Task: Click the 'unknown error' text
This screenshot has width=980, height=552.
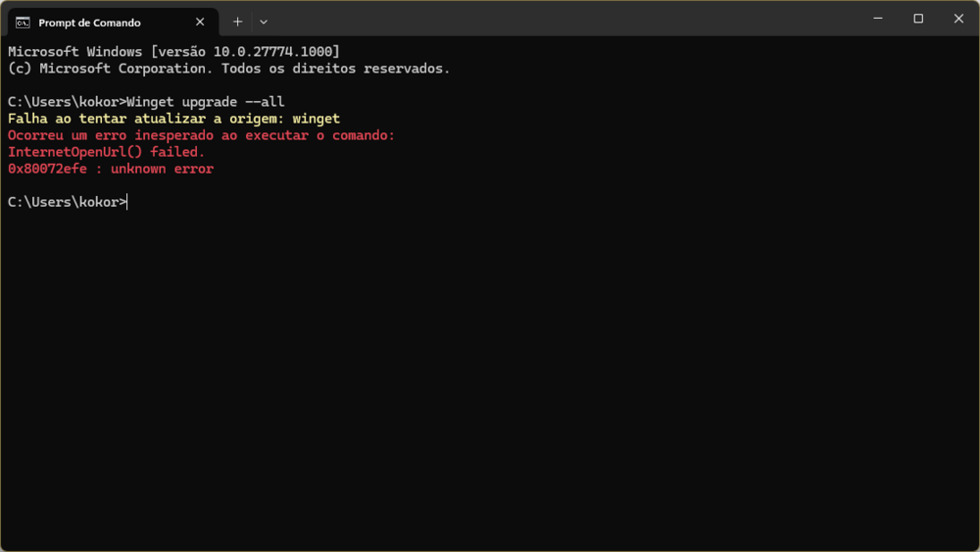Action: point(162,169)
